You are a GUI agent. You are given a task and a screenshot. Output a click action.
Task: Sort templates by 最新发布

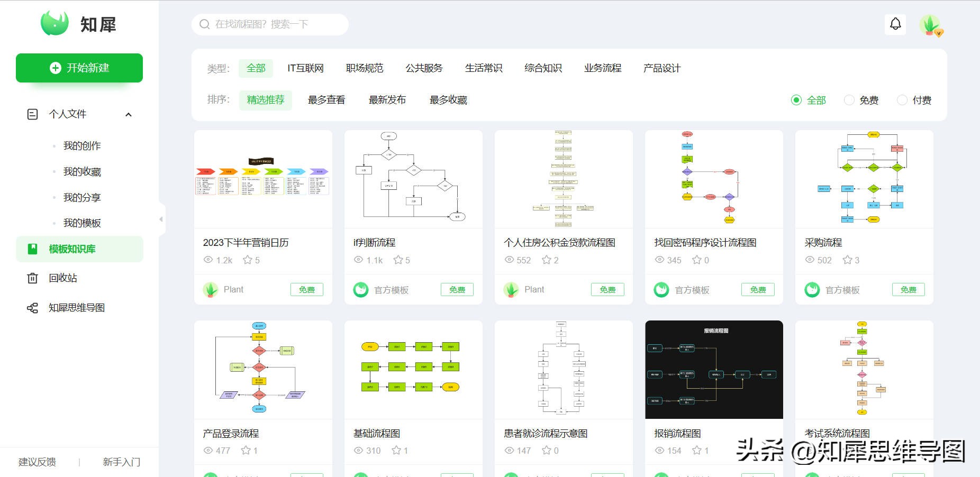(x=387, y=100)
